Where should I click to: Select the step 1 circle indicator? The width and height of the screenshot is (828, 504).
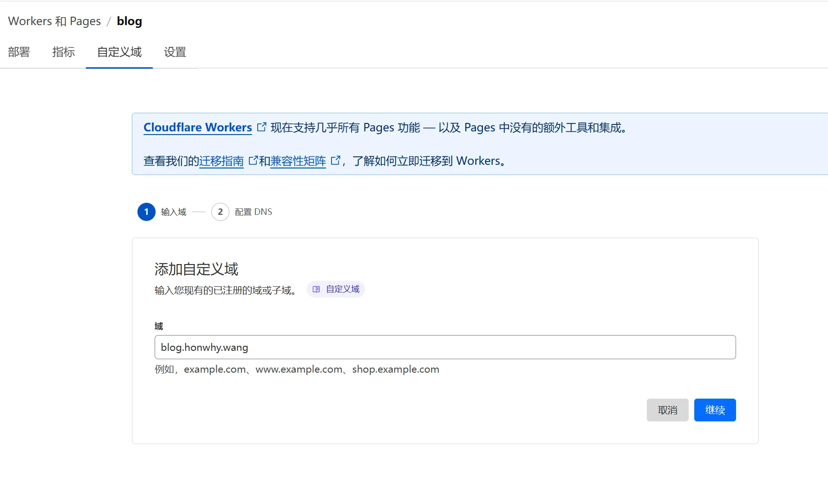[x=146, y=212]
